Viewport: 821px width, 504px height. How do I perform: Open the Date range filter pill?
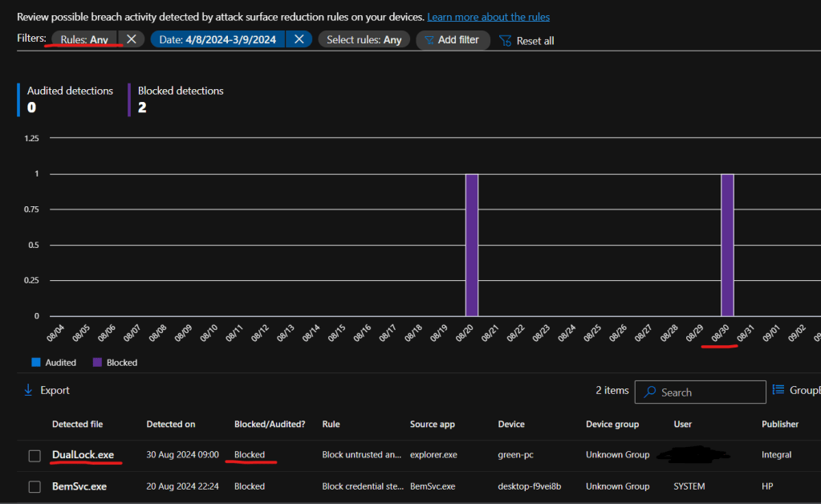[218, 39]
